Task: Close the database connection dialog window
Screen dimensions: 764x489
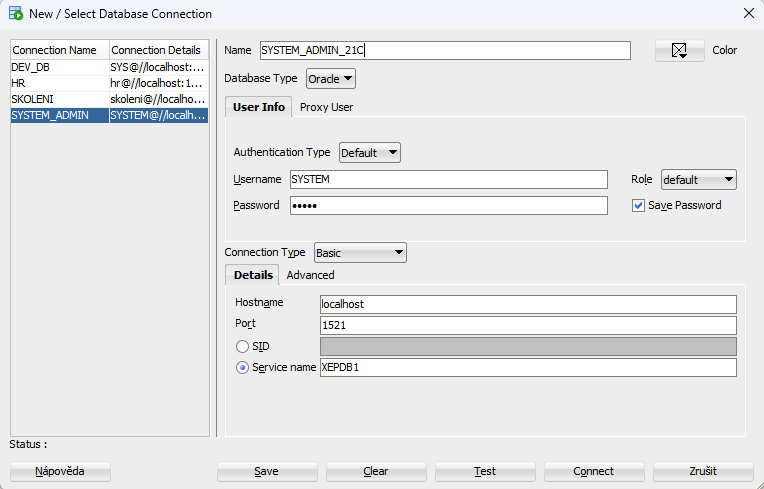Action: pos(748,14)
